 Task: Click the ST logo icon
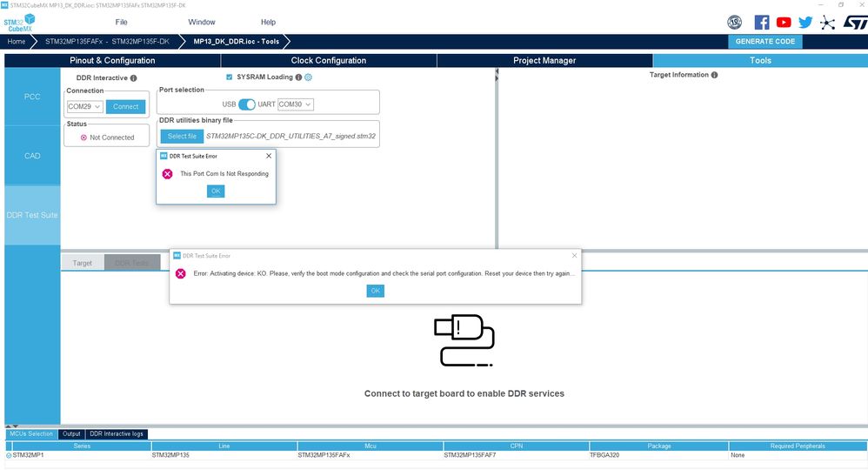[855, 22]
